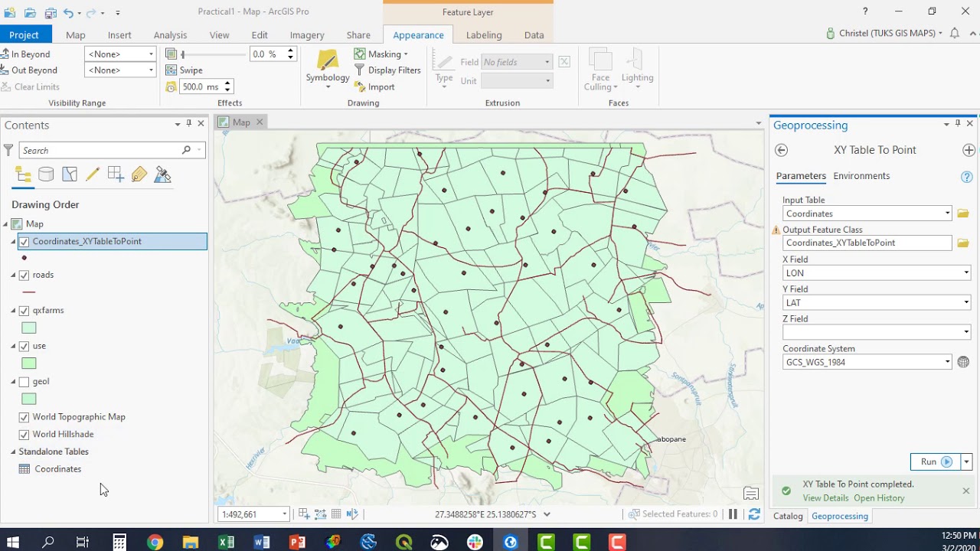The height and width of the screenshot is (551, 980).
Task: Switch to Labeling ribbon tab
Action: click(484, 34)
